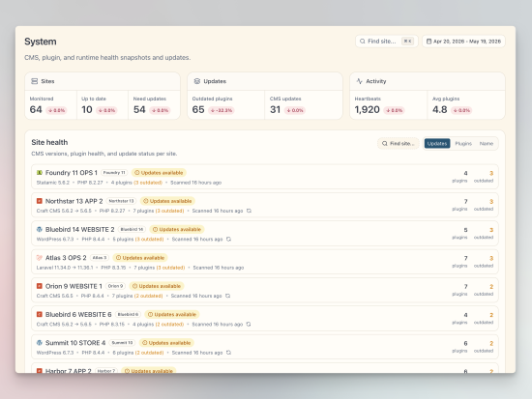This screenshot has width=532, height=399.
Task: Click Updates available badge on Bluebird 14 WEBSITE 2
Action: (177, 229)
